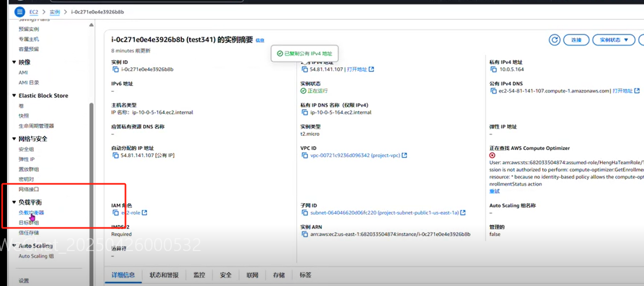Open 弹性 IP in the sidebar

pyautogui.click(x=27, y=159)
